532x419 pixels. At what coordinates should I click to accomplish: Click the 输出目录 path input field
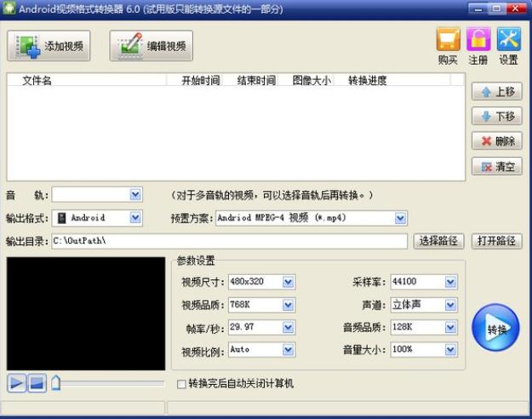(x=229, y=241)
